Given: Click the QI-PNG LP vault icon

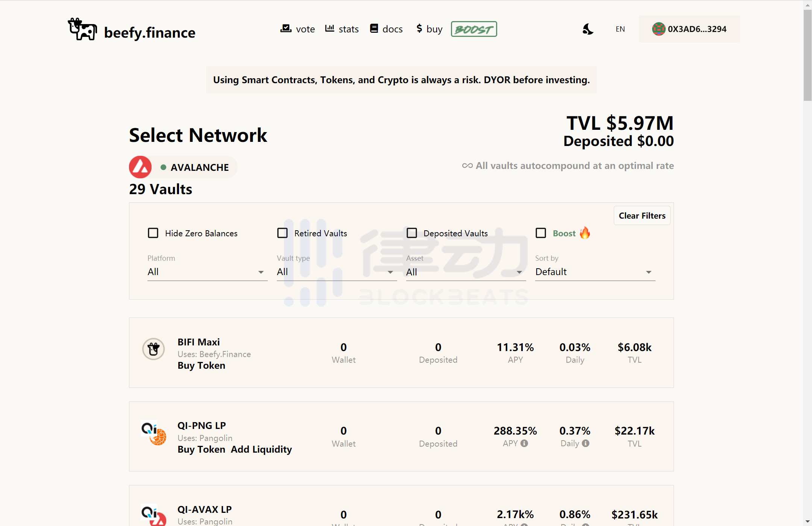Looking at the screenshot, I should pos(153,433).
